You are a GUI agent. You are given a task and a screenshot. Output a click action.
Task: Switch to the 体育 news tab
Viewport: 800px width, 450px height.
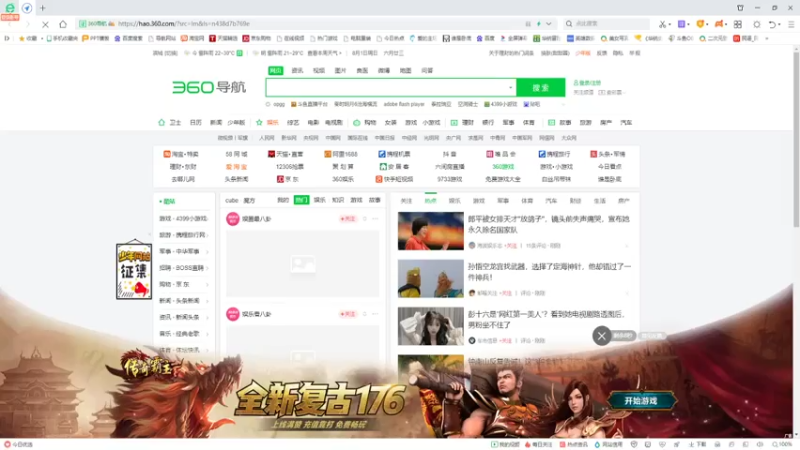[527, 201]
